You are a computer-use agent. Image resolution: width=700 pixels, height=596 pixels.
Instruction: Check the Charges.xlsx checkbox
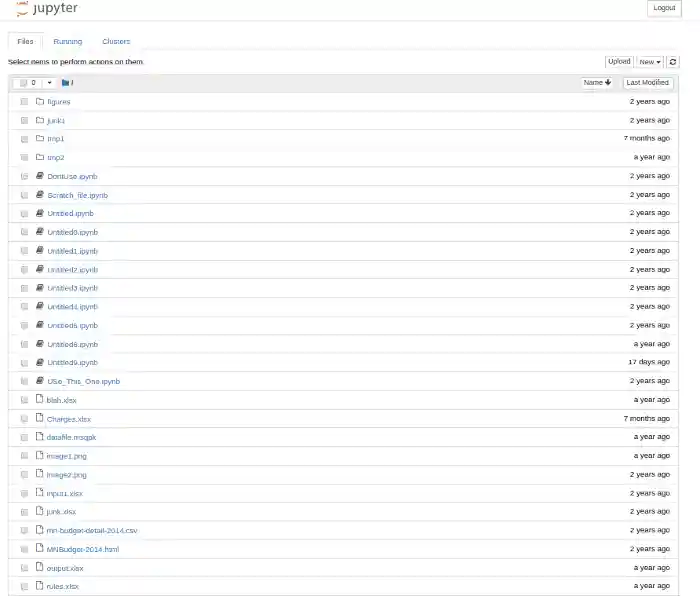[x=24, y=419]
